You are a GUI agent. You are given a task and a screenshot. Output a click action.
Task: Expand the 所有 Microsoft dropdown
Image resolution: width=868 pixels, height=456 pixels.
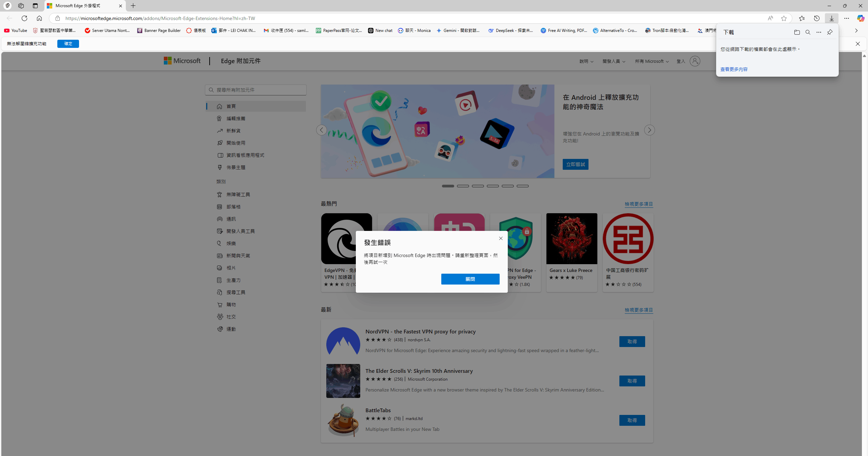pyautogui.click(x=652, y=61)
